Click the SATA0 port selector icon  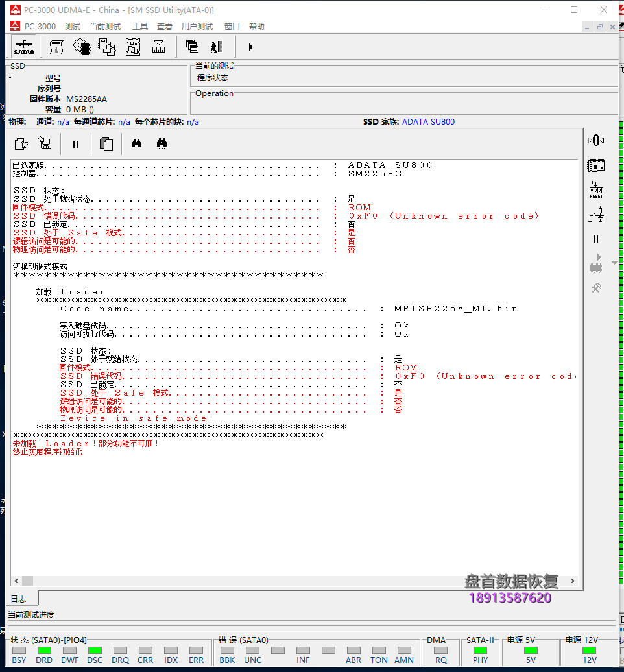pos(24,47)
